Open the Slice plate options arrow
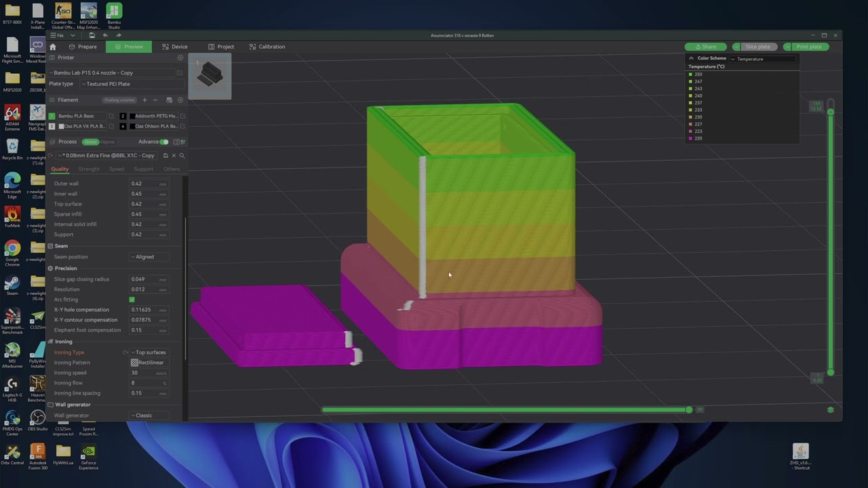 (x=736, y=47)
